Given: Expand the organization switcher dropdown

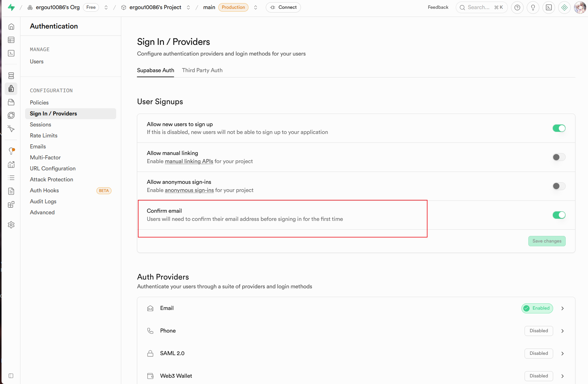Looking at the screenshot, I should [106, 8].
